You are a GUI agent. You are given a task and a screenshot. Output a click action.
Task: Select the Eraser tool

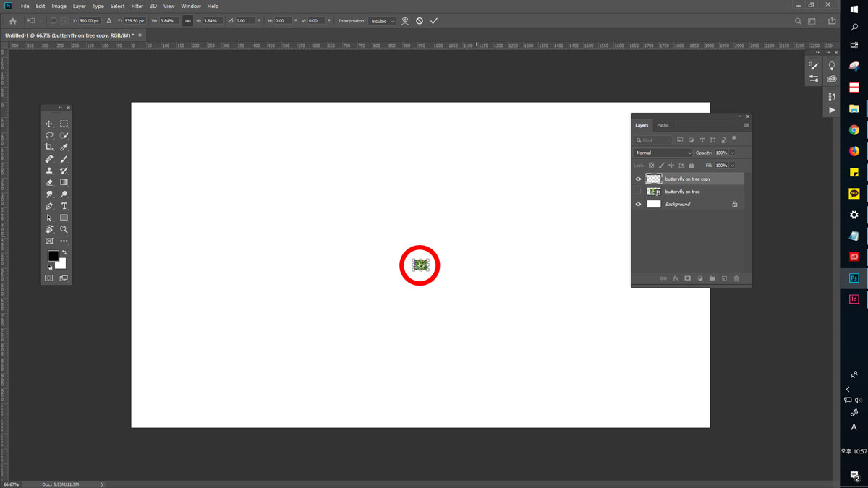(49, 182)
